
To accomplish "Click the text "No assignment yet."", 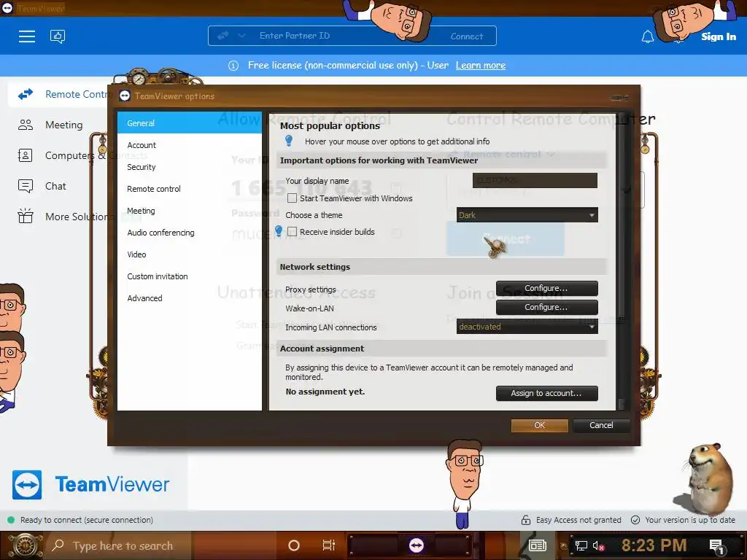I will [x=325, y=392].
